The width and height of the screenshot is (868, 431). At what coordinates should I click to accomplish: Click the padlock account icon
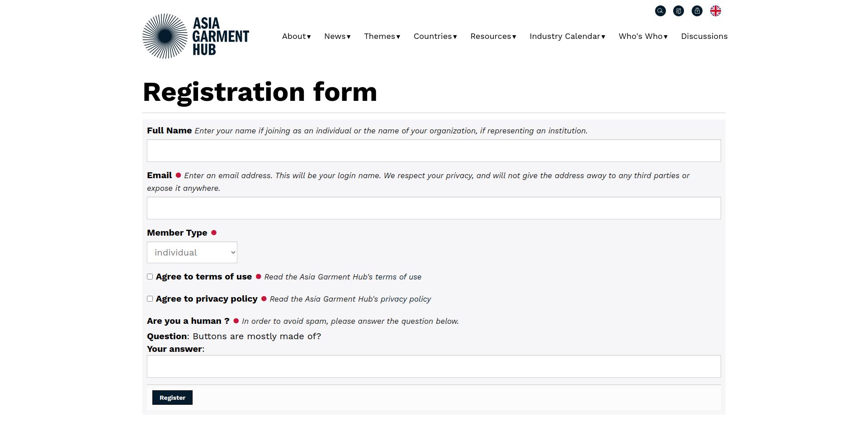coord(697,11)
